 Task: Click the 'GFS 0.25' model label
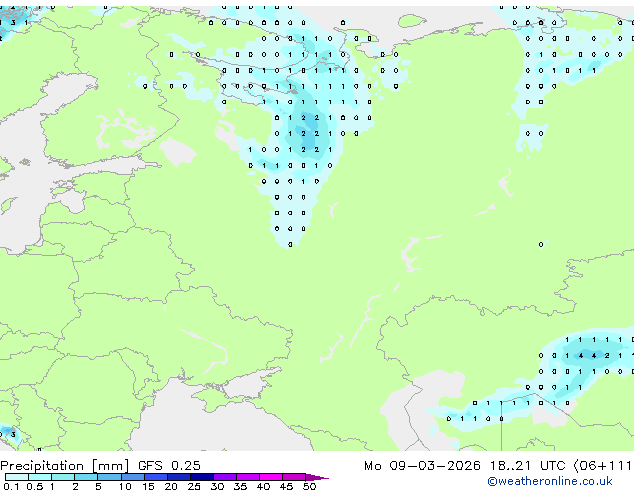coord(169,466)
